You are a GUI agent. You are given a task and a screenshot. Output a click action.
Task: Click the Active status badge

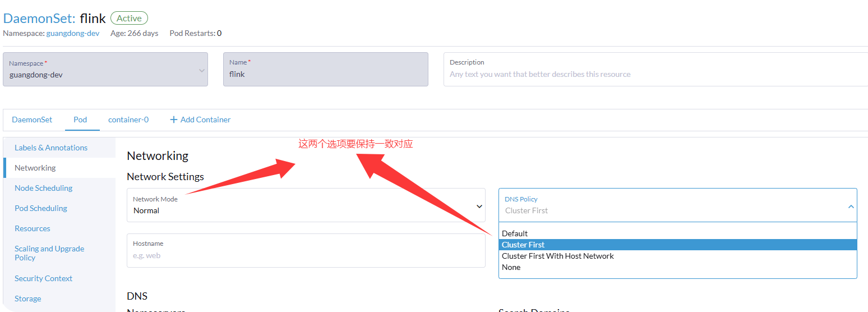(x=129, y=18)
